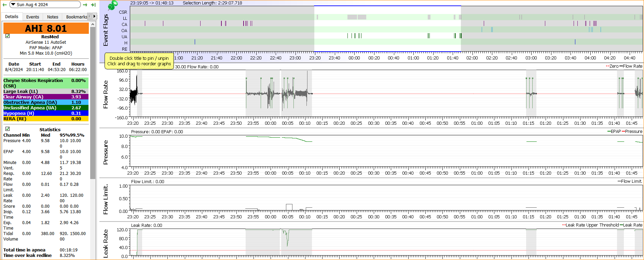This screenshot has width=644, height=260.
Task: Click the RE label in Event Flags
Action: click(125, 49)
